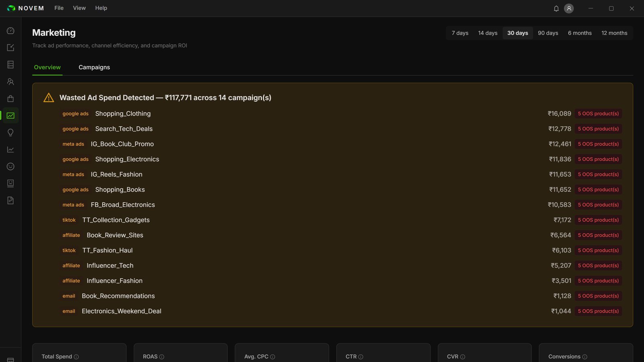Open the line graph analytics icon
Viewport: 644px width, 362px height.
coord(10,150)
